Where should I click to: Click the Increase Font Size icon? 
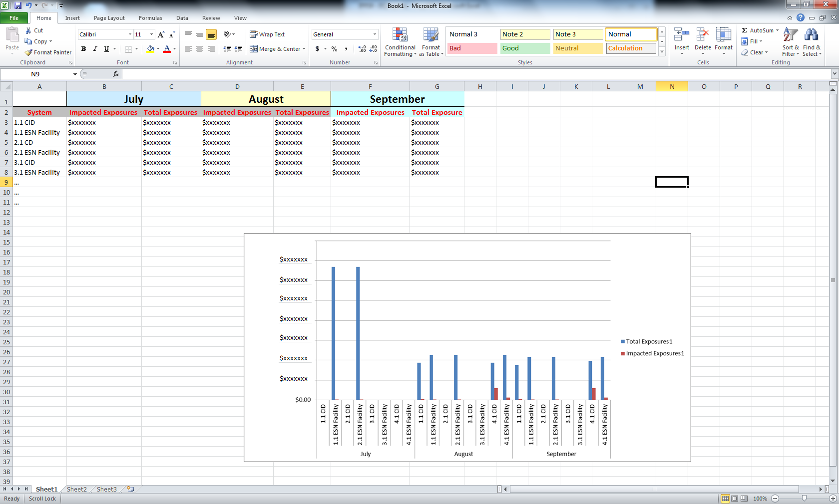click(161, 34)
